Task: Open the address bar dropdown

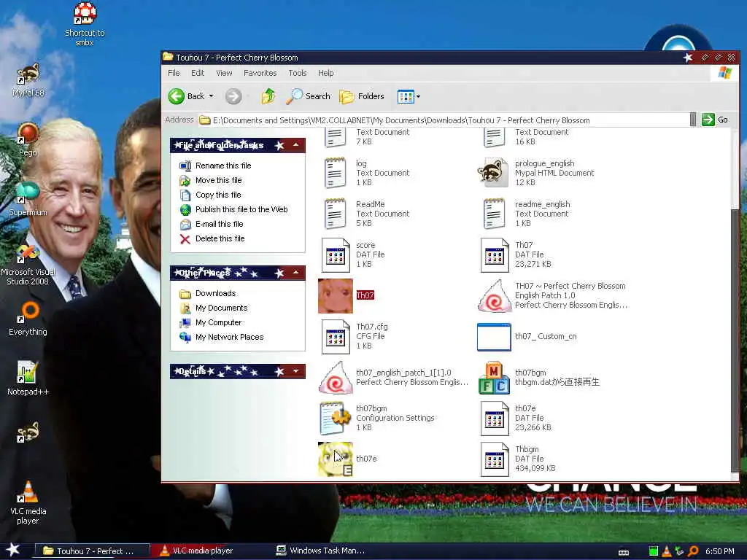Action: click(x=693, y=120)
